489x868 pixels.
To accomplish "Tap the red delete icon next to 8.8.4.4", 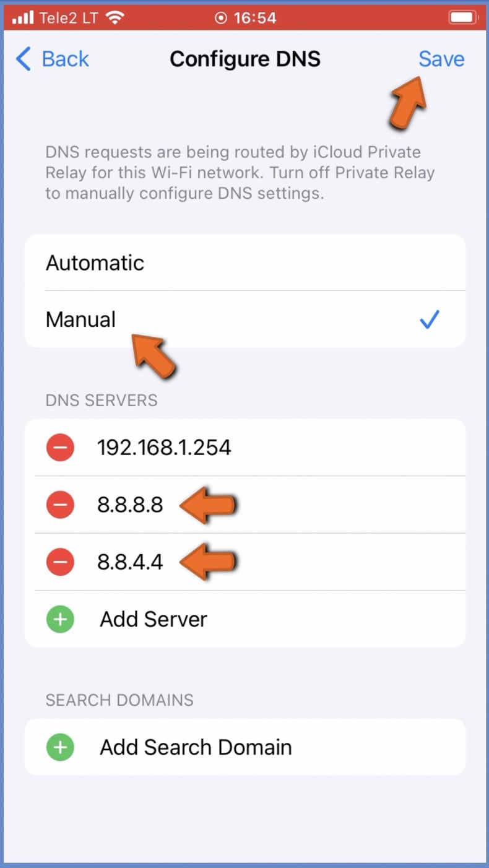I will pos(60,562).
